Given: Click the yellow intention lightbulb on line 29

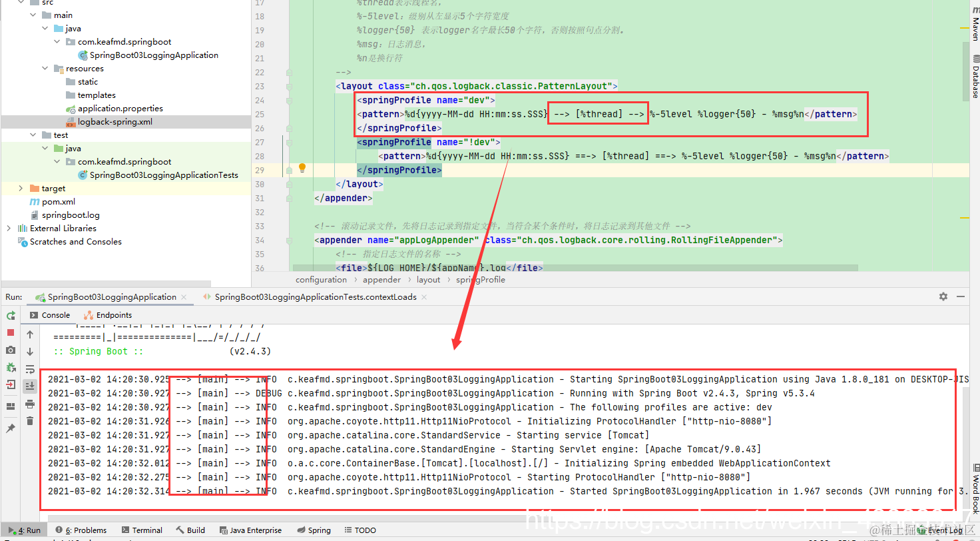Looking at the screenshot, I should click(x=302, y=168).
